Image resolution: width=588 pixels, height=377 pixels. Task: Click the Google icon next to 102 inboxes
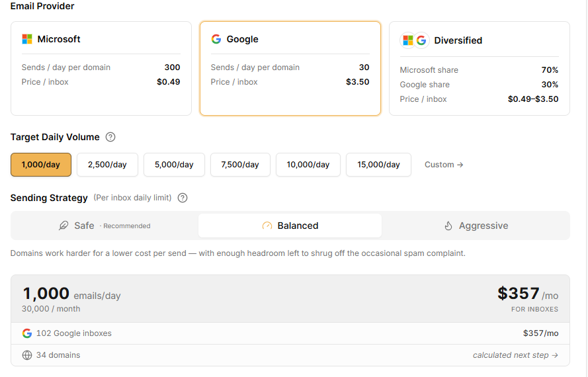point(27,333)
